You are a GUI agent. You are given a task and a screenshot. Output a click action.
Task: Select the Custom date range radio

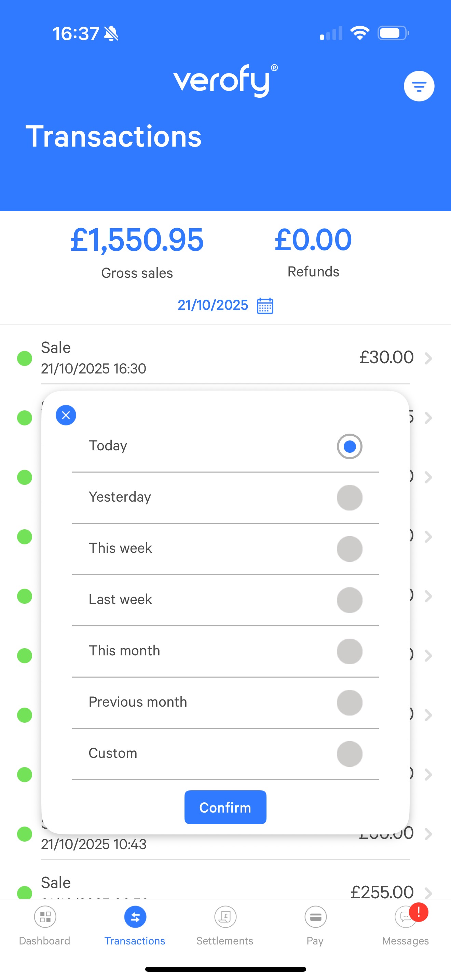[349, 754]
